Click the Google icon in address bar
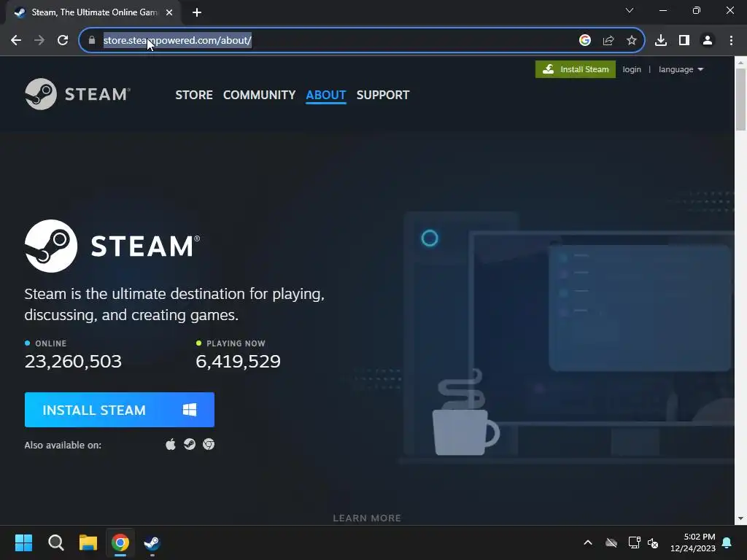This screenshot has height=560, width=747. [585, 41]
